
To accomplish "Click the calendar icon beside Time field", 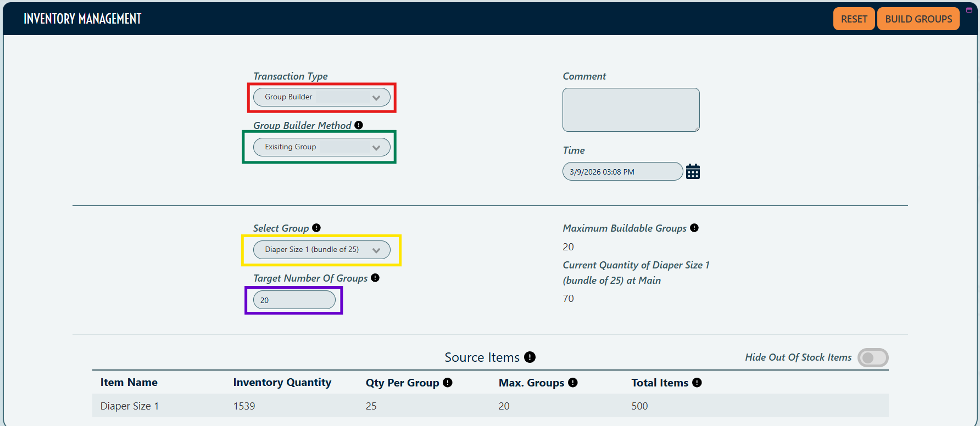I will pos(693,172).
